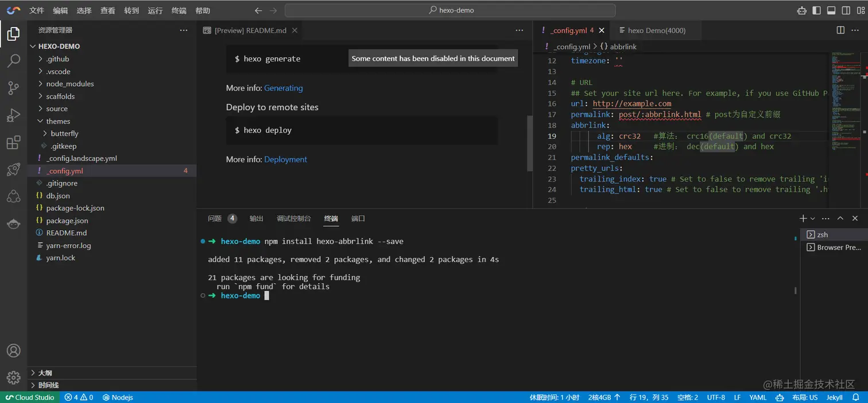Viewport: 868px width, 403px height.
Task: Change the YAML language mode in status bar
Action: tap(758, 397)
